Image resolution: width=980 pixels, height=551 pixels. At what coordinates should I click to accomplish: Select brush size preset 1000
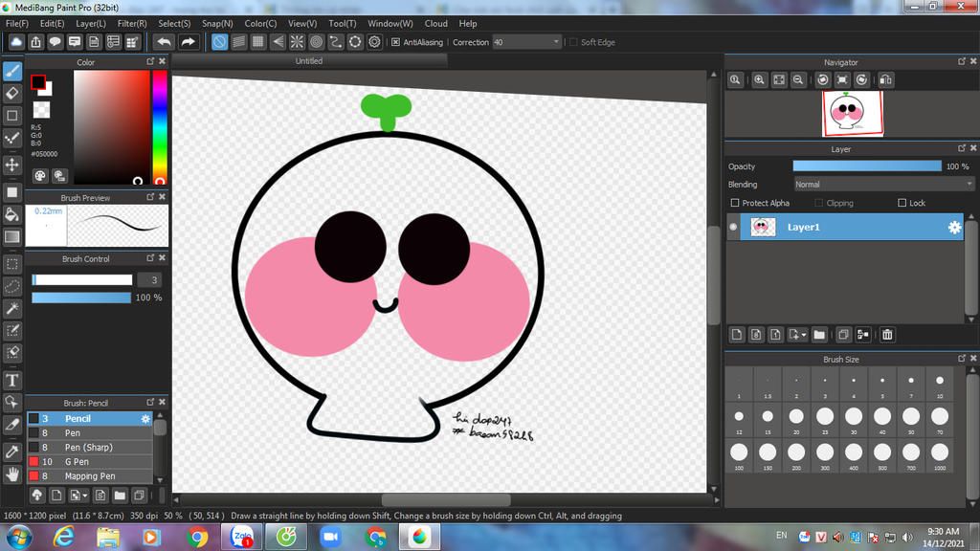tap(940, 455)
